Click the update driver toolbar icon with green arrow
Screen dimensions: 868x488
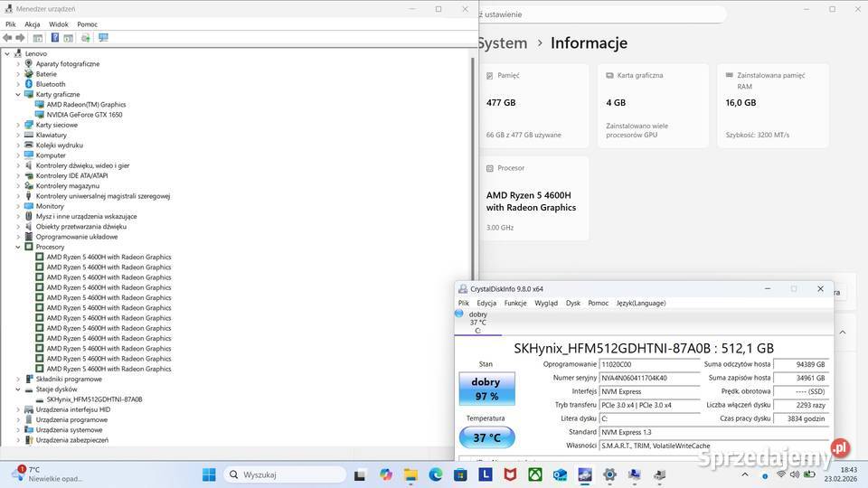86,38
